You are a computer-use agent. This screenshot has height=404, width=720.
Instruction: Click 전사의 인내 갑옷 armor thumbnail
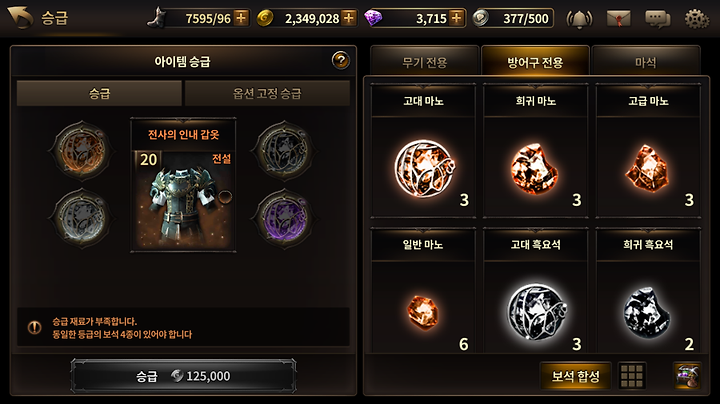pos(184,185)
